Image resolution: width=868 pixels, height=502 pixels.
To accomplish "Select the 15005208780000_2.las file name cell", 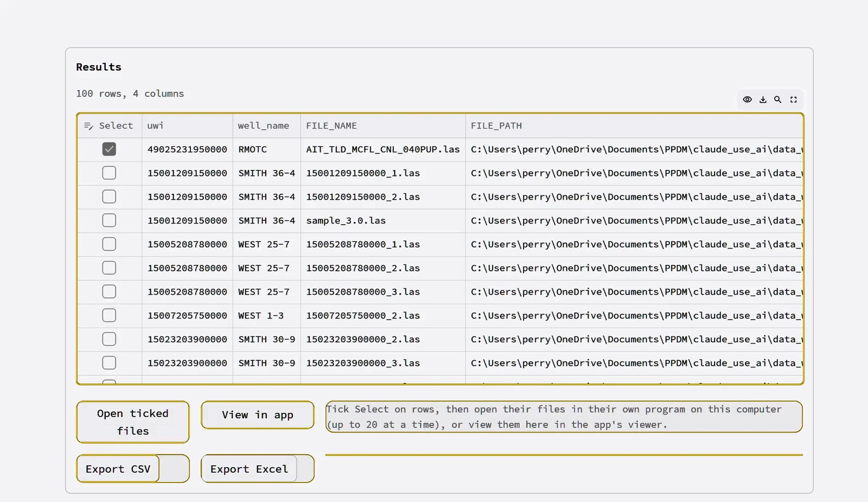I will point(383,268).
